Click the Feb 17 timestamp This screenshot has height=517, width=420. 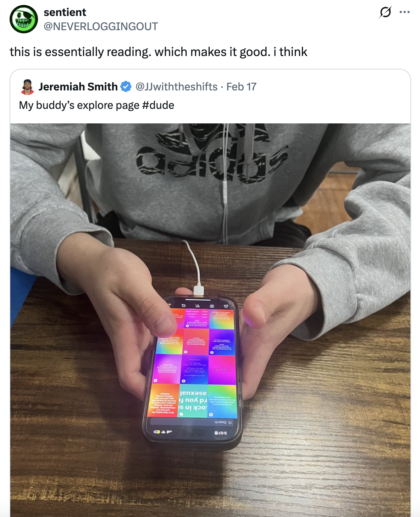point(241,87)
